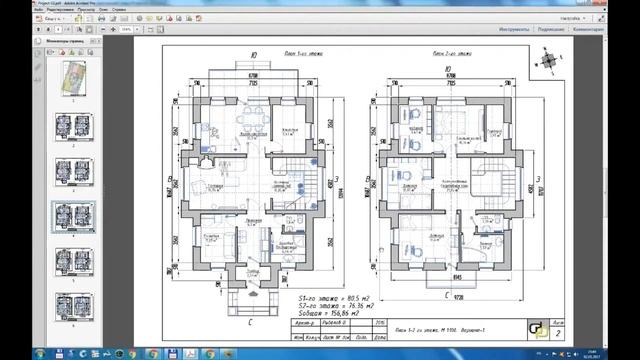Viewport: 640px width, 360px height.
Task: Select the highlighted page 4 thumbnail
Action: point(74,217)
